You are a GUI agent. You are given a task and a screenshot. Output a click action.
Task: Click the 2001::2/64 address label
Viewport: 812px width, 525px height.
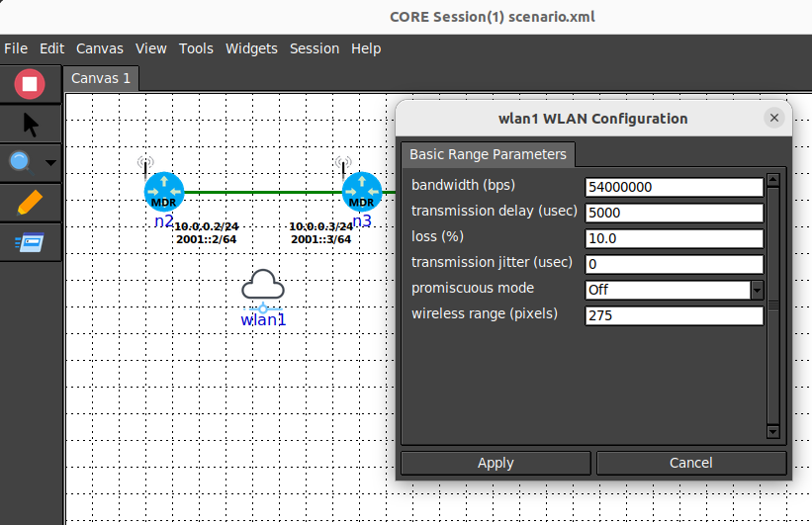pos(206,239)
